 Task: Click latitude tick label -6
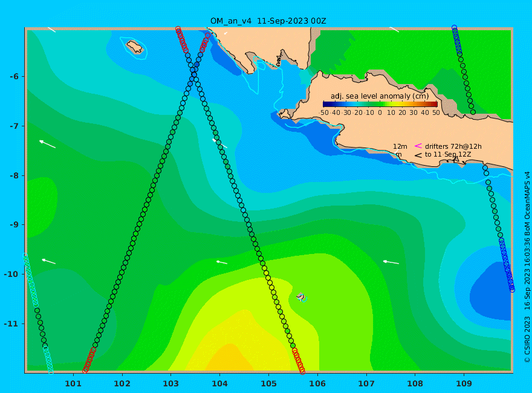[x=14, y=77]
